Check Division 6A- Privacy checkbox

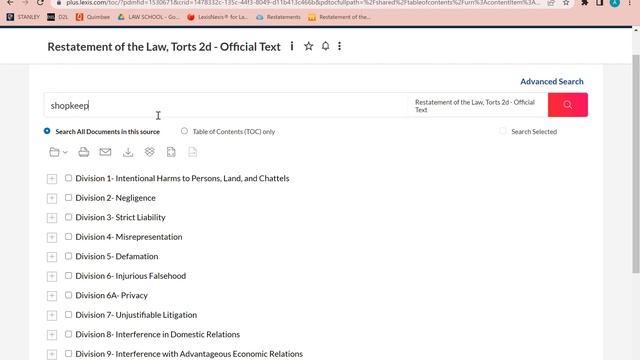pos(68,295)
